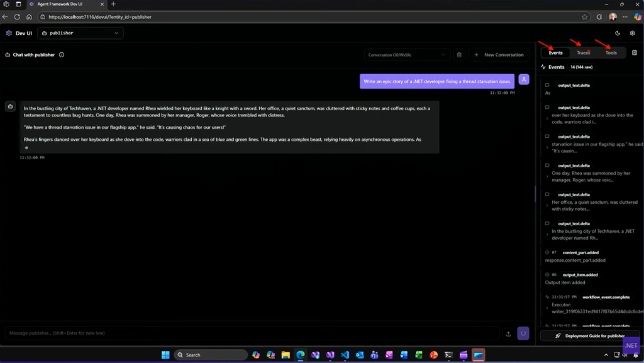Click the assistant's story response text

[x=229, y=127]
